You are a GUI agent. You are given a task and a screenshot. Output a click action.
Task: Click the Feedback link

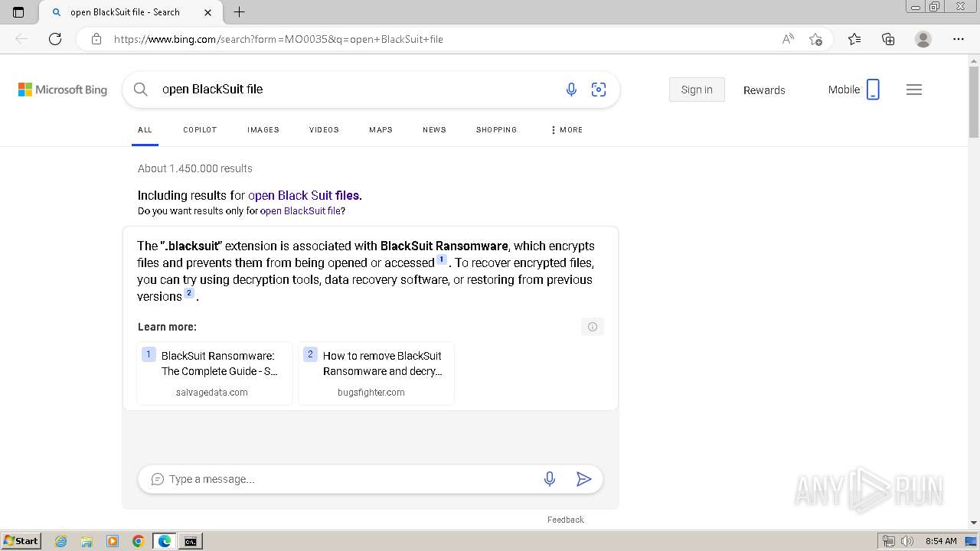pyautogui.click(x=566, y=520)
